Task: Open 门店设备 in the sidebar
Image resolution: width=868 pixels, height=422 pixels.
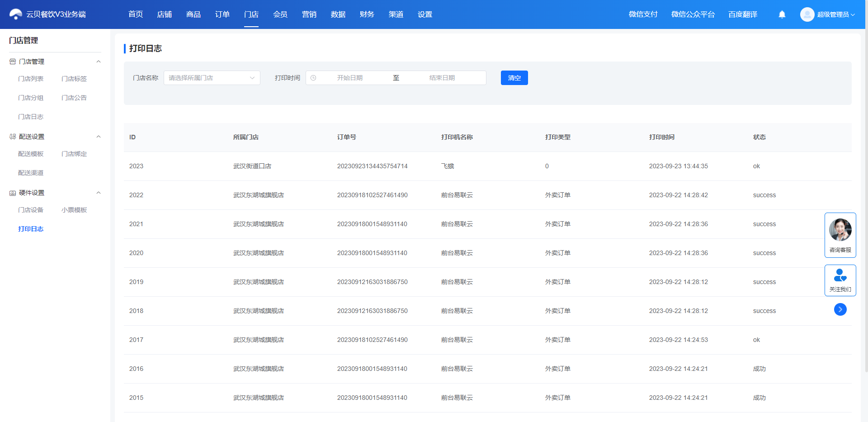Action: tap(31, 210)
